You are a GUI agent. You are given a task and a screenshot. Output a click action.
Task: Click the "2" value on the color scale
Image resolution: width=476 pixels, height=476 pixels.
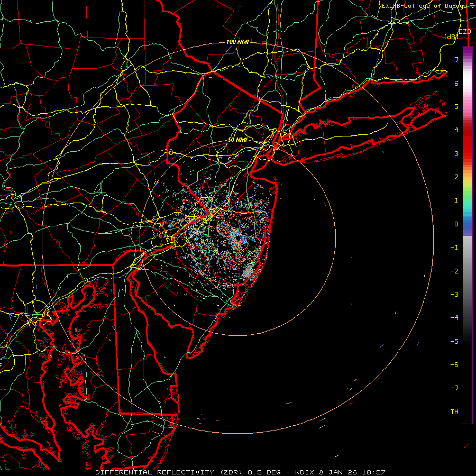click(456, 177)
